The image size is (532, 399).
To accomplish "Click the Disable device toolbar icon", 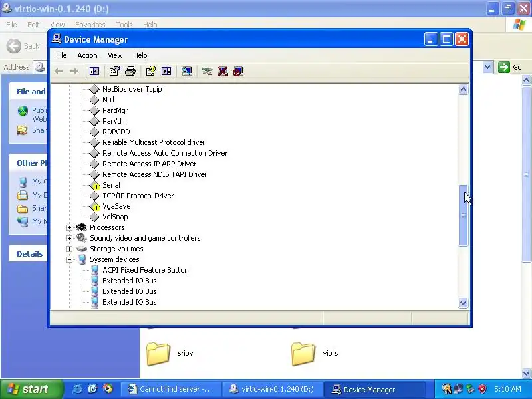I will coord(238,71).
